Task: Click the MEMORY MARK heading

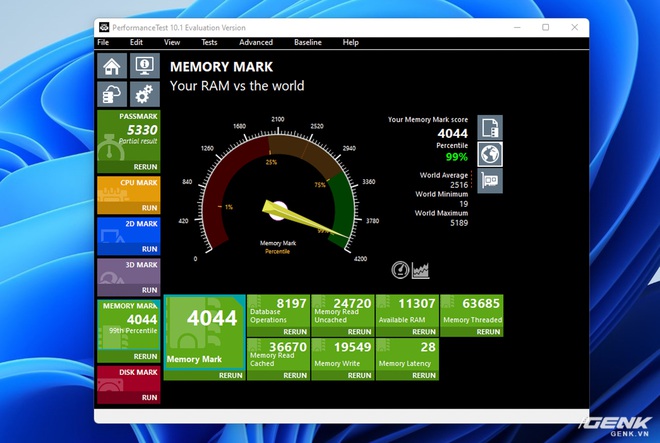Action: coord(221,67)
